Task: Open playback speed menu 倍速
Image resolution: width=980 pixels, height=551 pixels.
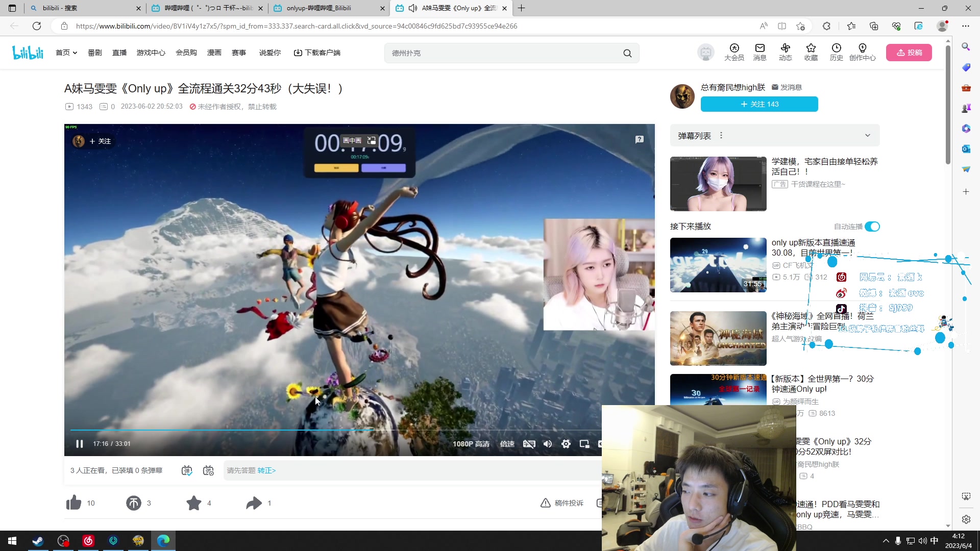Action: point(507,444)
